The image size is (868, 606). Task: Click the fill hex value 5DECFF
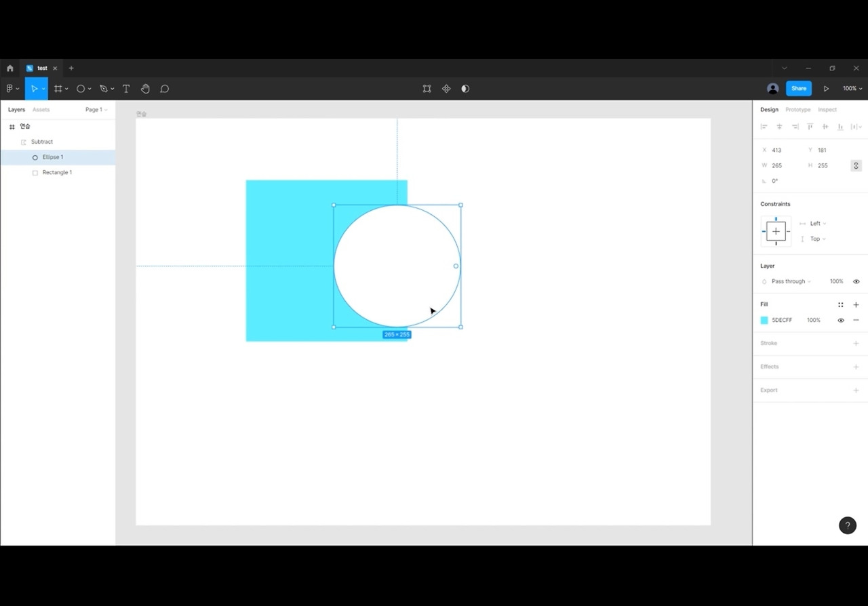click(x=782, y=320)
